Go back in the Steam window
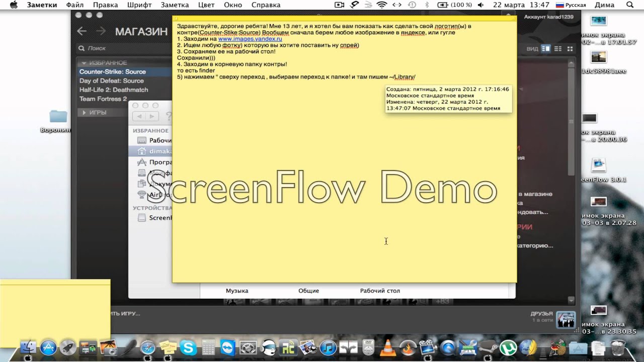This screenshot has height=362, width=644. tap(82, 32)
